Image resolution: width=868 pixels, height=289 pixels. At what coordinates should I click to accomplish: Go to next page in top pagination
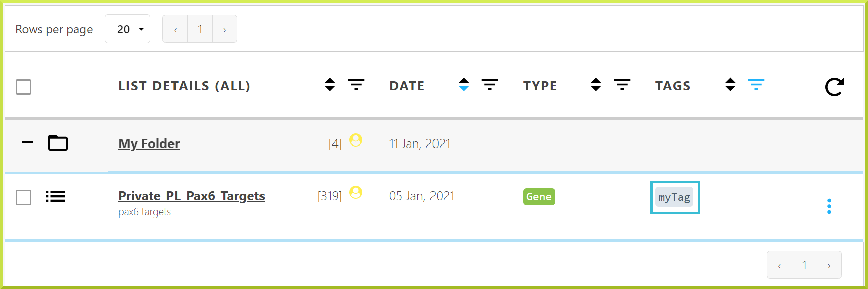pyautogui.click(x=225, y=29)
